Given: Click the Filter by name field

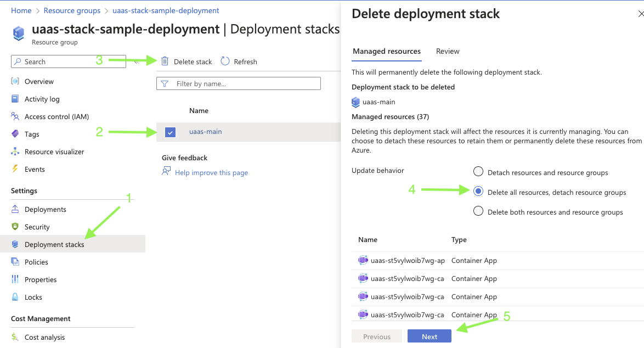Looking at the screenshot, I should (239, 83).
